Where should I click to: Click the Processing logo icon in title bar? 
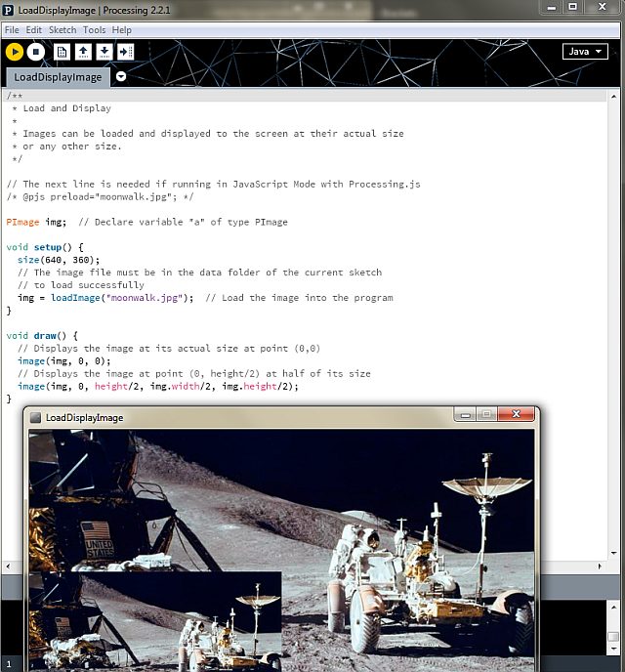pos(8,10)
